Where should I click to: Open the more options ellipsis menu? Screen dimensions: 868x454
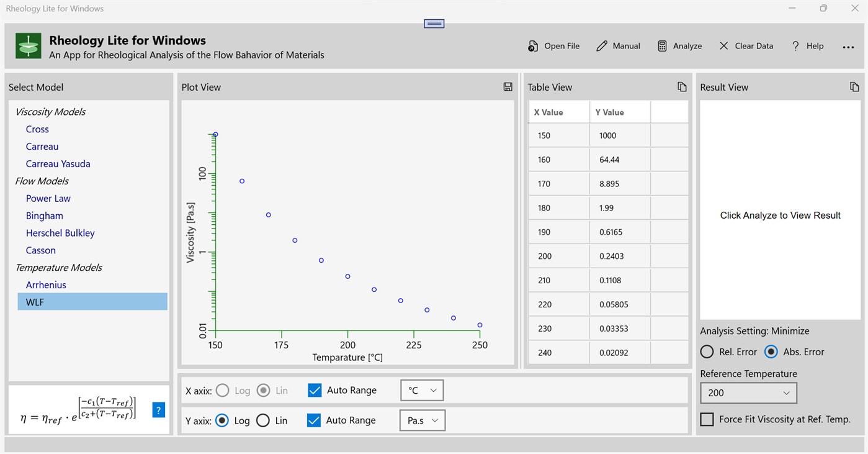[848, 46]
